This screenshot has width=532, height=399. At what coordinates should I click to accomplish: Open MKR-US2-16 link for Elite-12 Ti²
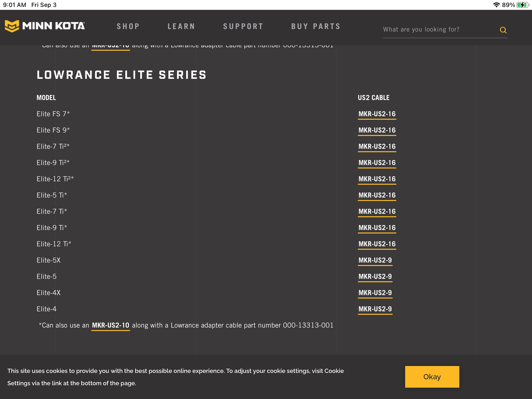(x=377, y=179)
